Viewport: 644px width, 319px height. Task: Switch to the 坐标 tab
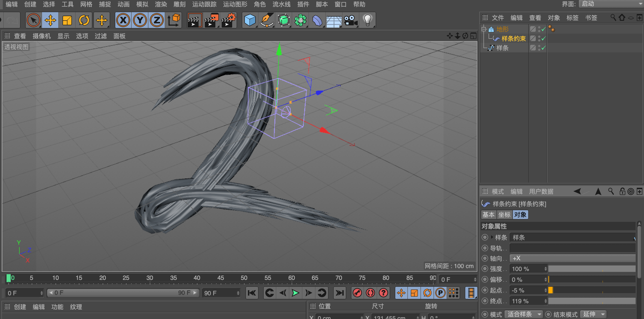click(504, 215)
